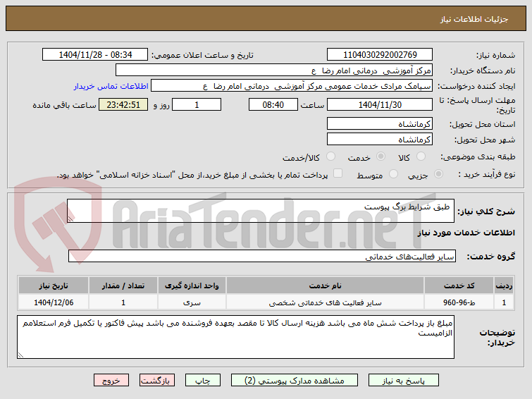Tick the Islamic treasury payment checkbox

point(338,173)
